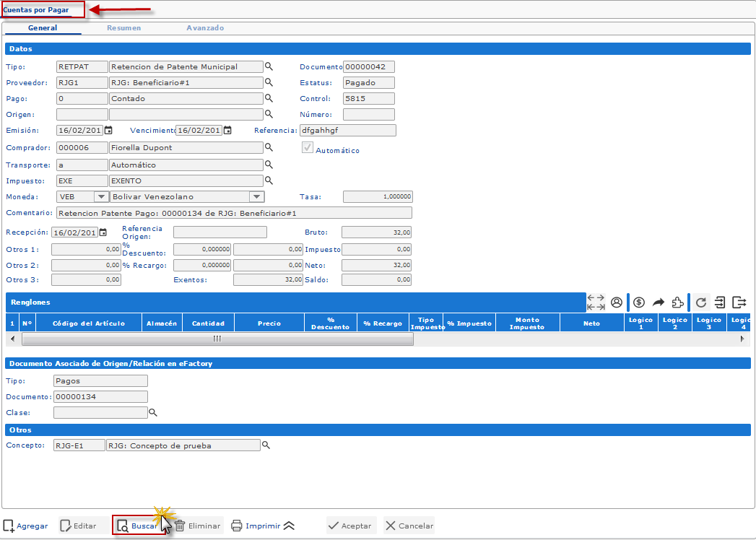Click the column-width arrows icon in Renglones
This screenshot has width=756, height=540.
596,302
